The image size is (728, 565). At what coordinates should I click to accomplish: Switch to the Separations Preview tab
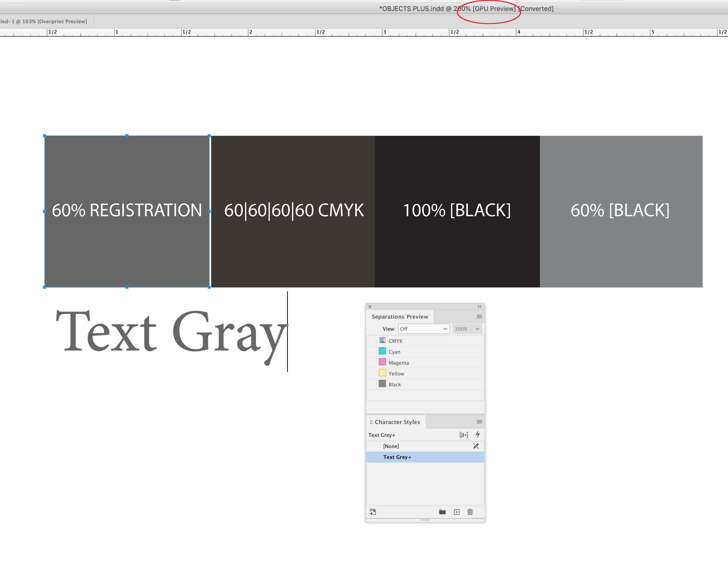click(400, 317)
